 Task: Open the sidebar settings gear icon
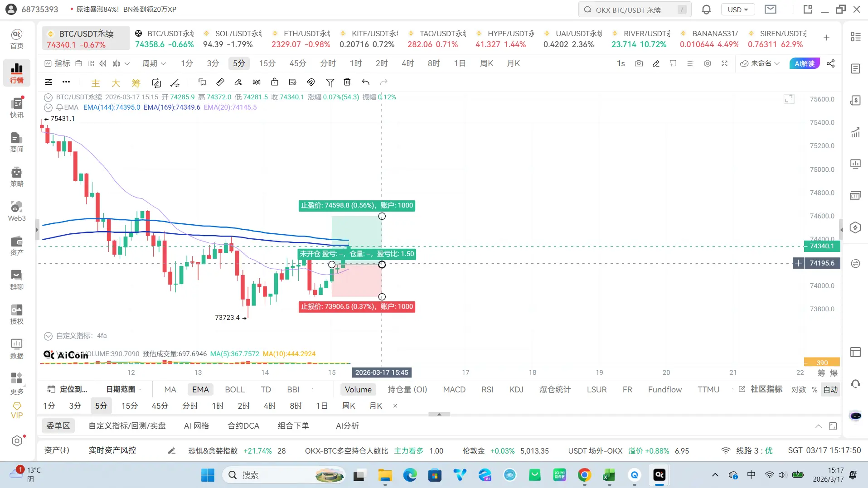tap(17, 441)
